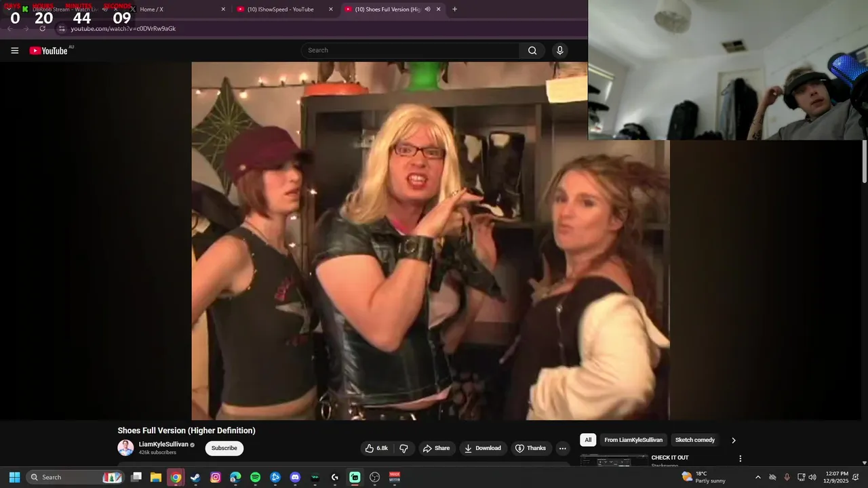Viewport: 868px width, 488px height.
Task: Open Microsoft Edge from the taskbar
Action: (235, 477)
